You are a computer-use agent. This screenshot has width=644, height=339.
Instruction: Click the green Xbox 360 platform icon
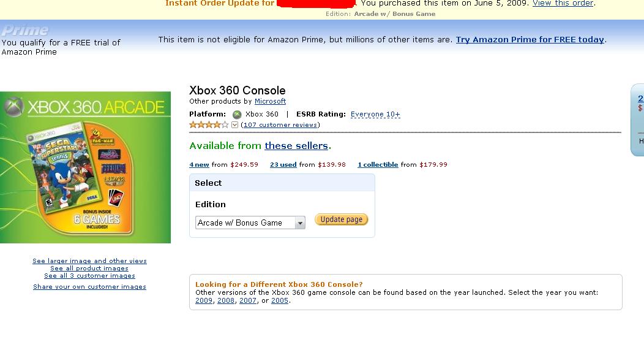click(237, 114)
